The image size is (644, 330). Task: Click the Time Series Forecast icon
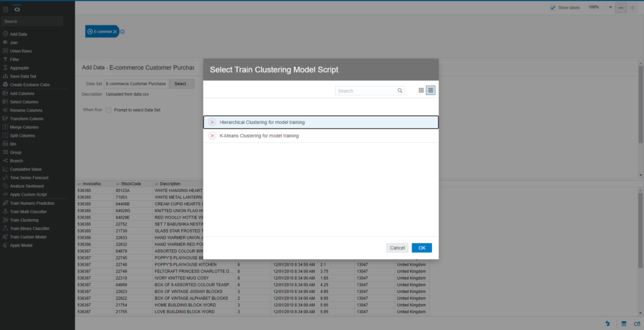[5, 178]
